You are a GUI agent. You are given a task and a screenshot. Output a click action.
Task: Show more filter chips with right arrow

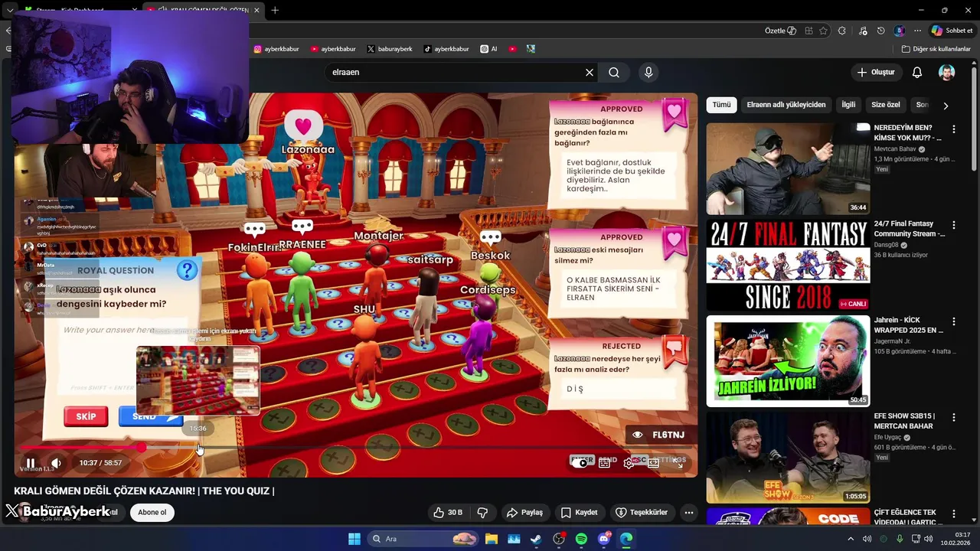pos(946,106)
